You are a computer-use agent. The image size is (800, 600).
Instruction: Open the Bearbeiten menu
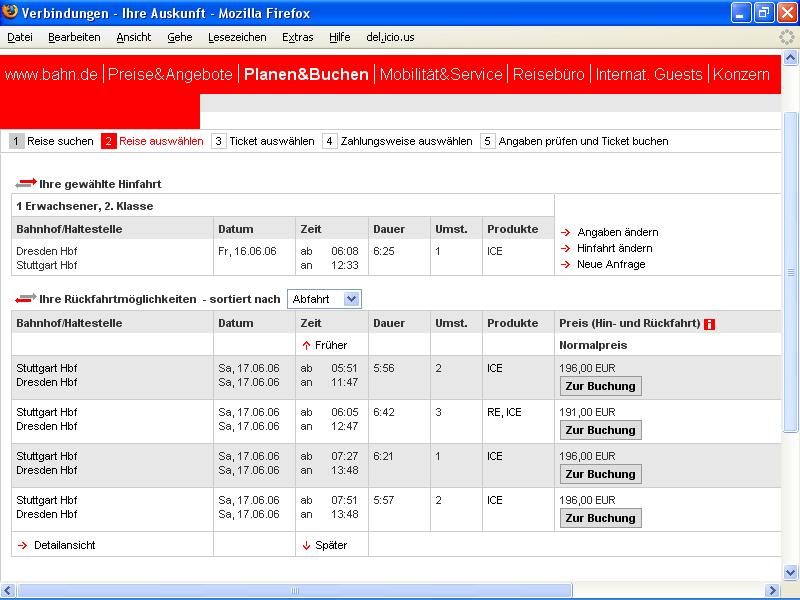tap(74, 37)
